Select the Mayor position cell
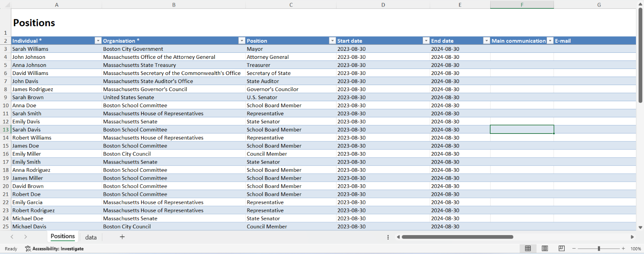This screenshot has width=644, height=254. point(291,49)
